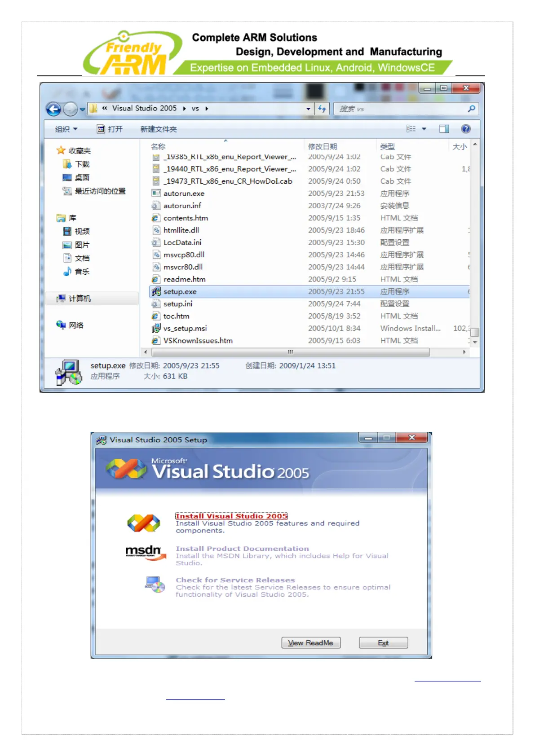
Task: Click the vs_setup.msi installer icon
Action: 156,328
